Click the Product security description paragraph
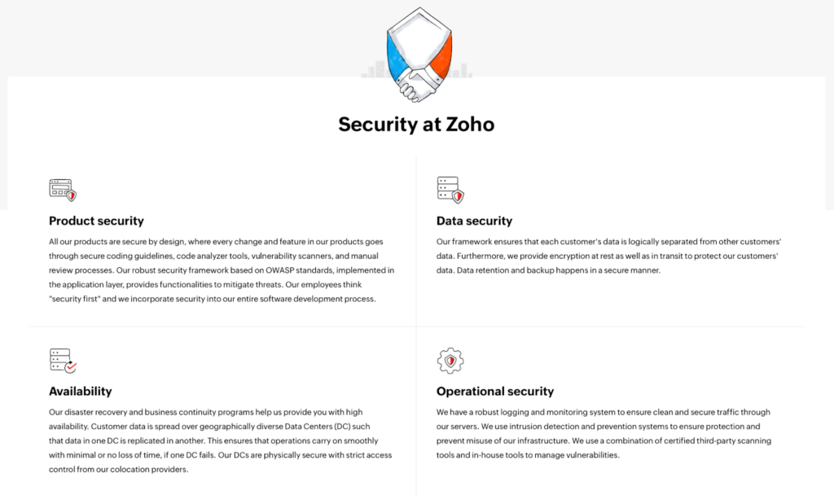Screen dimensions: 834x504 222,270
